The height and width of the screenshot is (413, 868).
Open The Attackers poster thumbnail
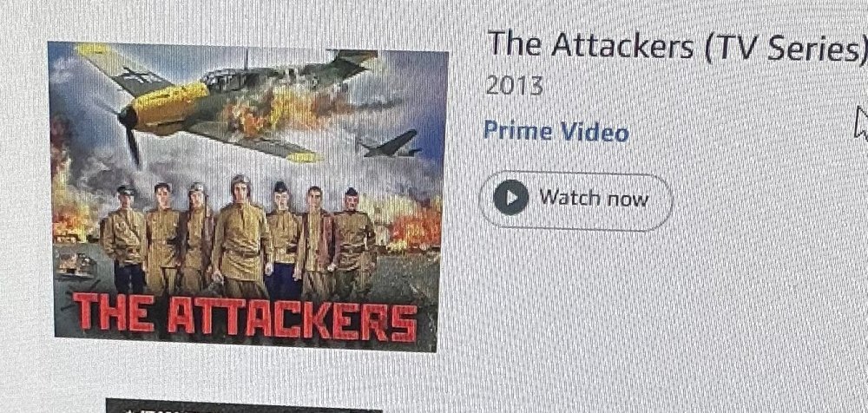[x=248, y=196]
